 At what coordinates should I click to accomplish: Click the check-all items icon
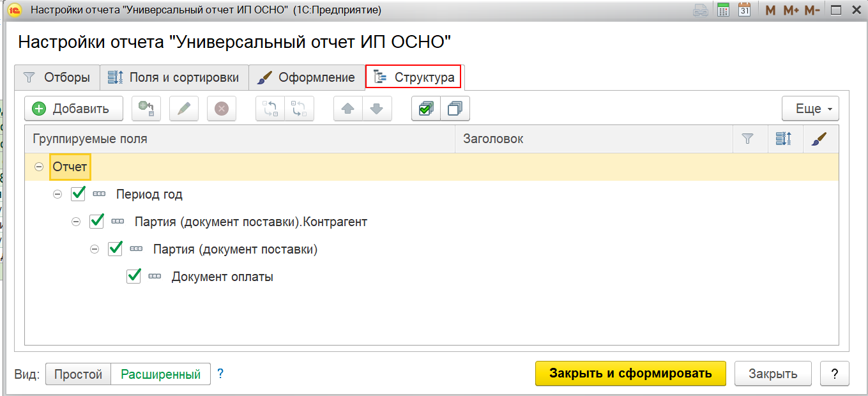click(426, 109)
